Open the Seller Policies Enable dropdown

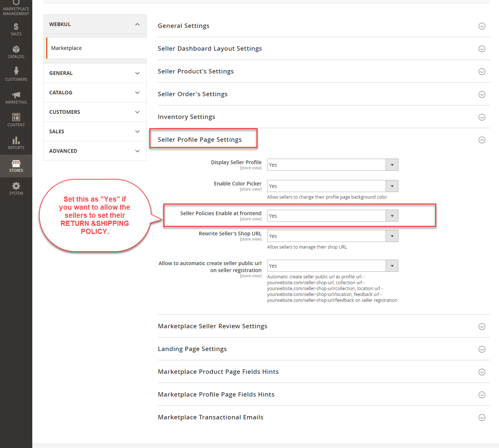pos(392,216)
